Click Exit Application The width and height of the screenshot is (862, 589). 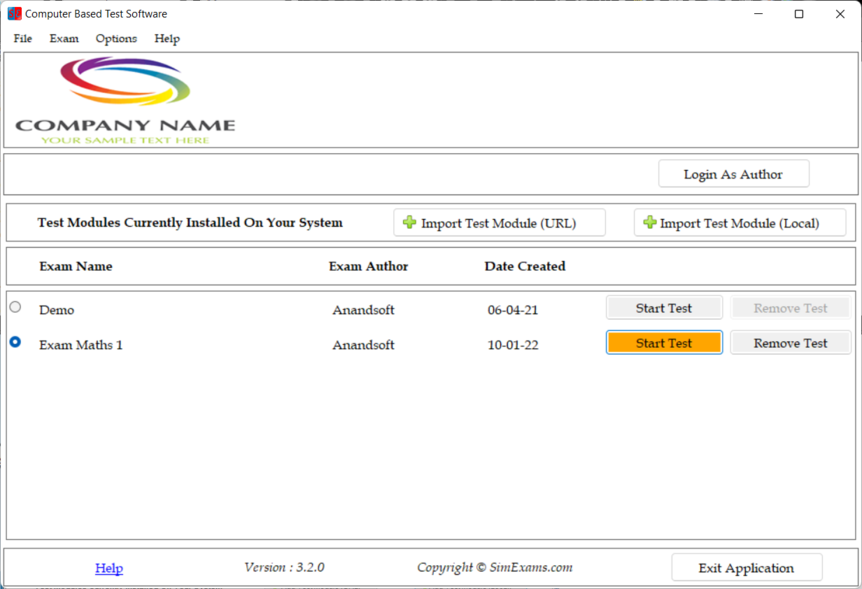[746, 567]
